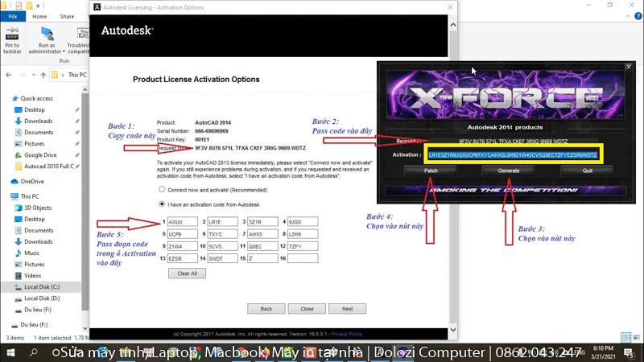Collapse the Explorer ribbon with the chevron

(628, 16)
